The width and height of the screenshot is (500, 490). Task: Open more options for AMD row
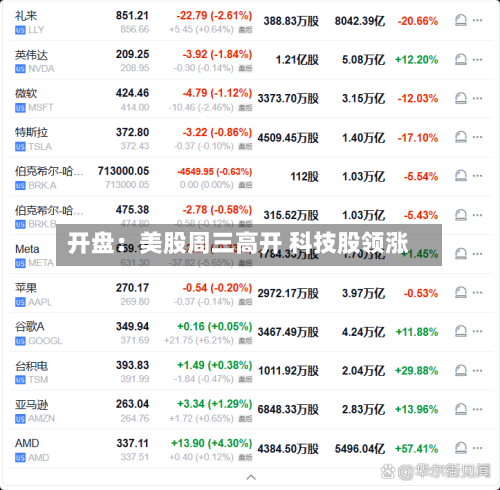click(477, 448)
